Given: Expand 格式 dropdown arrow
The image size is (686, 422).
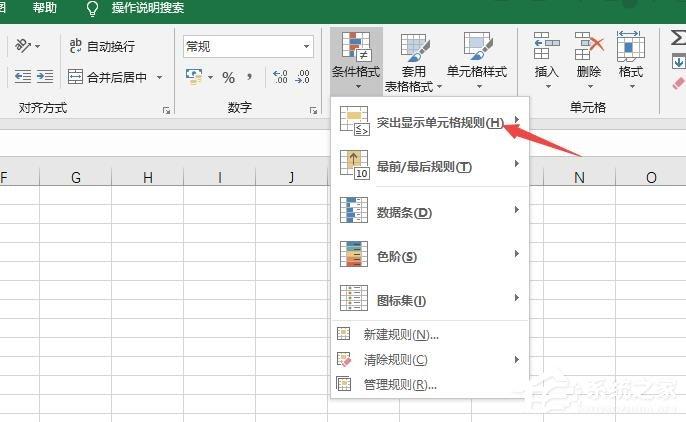Looking at the screenshot, I should coord(632,87).
